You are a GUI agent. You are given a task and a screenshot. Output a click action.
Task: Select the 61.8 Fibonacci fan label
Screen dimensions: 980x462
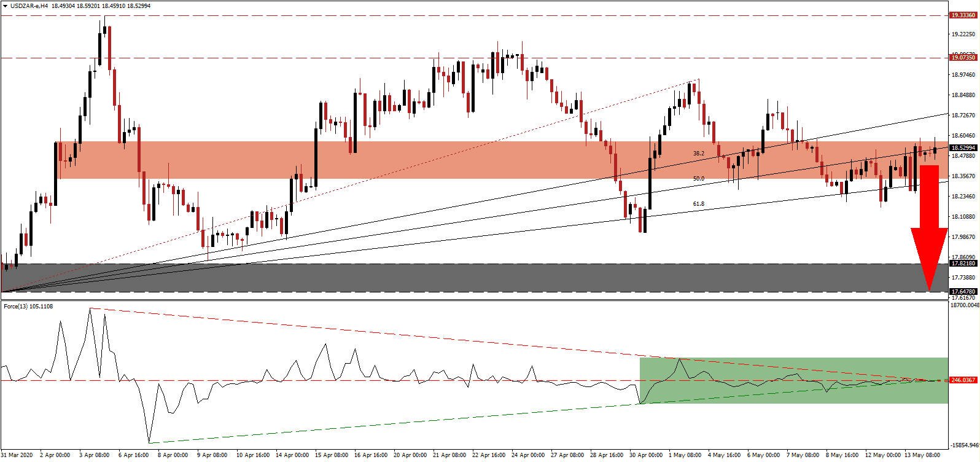click(698, 204)
